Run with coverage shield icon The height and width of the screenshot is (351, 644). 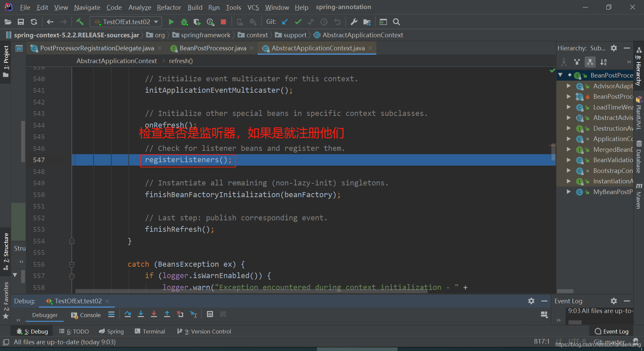click(x=197, y=22)
